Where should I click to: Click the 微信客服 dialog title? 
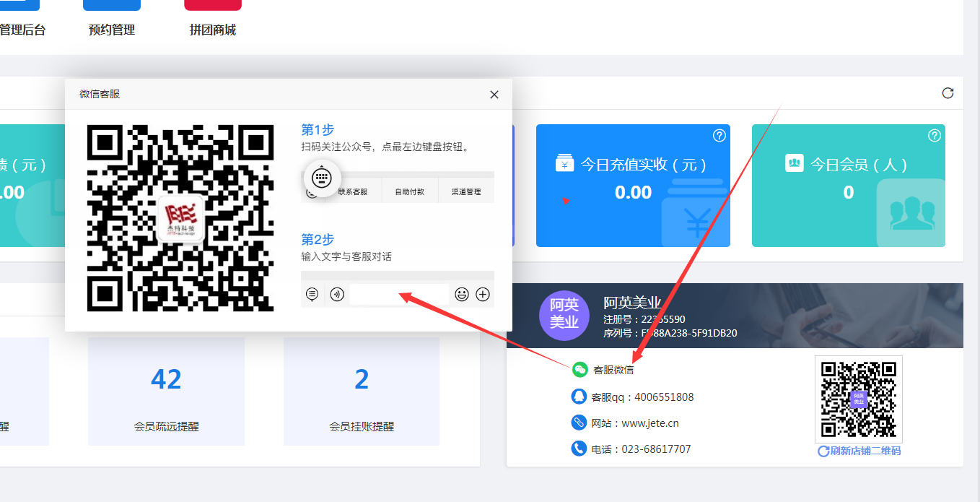(x=100, y=94)
